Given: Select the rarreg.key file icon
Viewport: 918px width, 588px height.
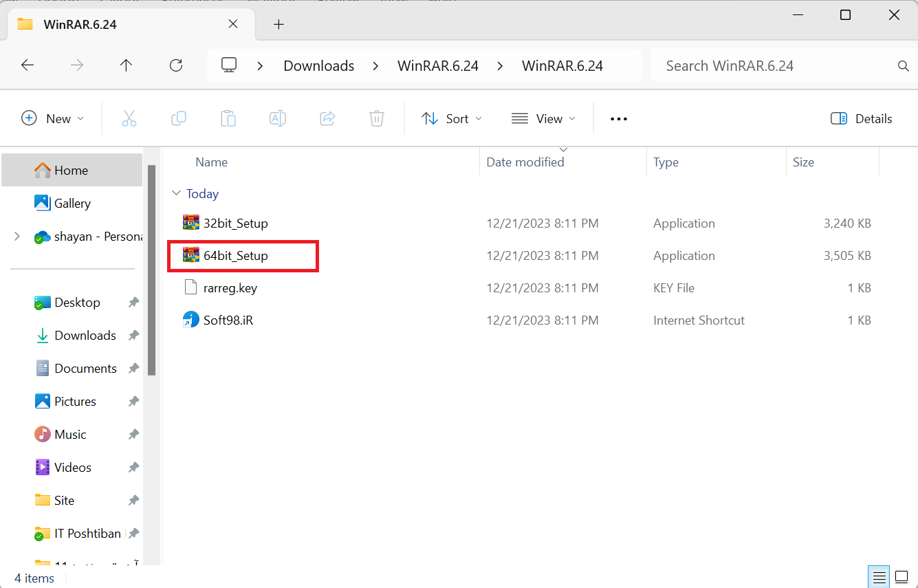Looking at the screenshot, I should click(190, 287).
